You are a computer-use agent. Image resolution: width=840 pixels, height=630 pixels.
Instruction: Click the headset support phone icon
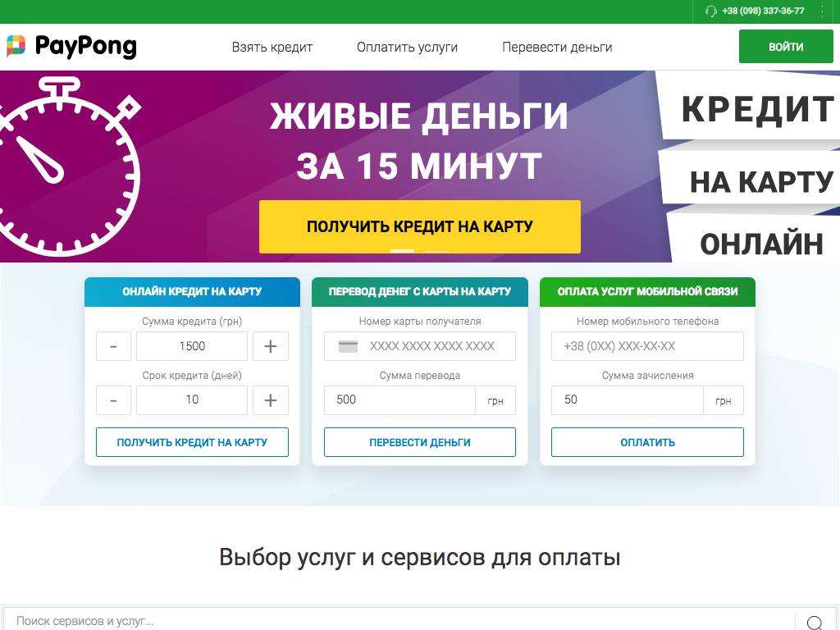click(710, 11)
